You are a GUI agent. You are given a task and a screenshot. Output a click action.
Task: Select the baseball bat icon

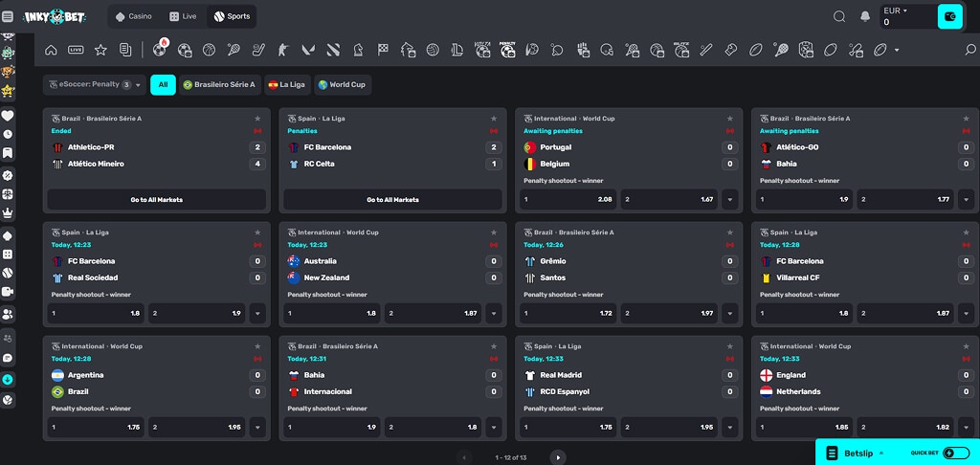coord(706,50)
